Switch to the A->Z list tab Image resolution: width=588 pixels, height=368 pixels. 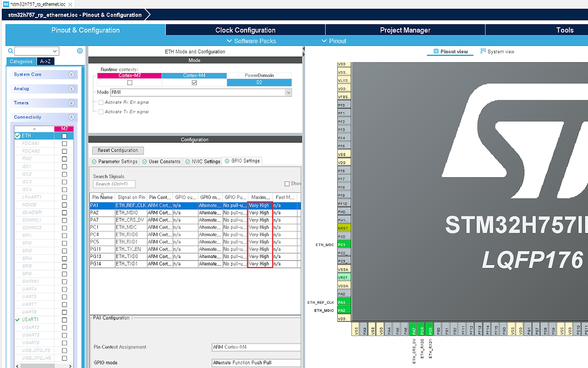45,61
